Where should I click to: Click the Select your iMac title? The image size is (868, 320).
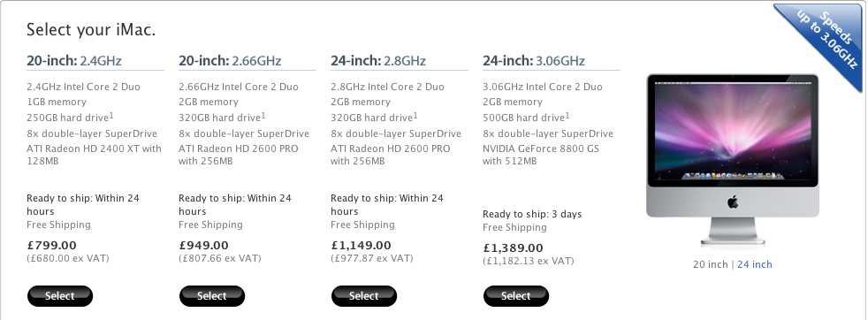[91, 29]
